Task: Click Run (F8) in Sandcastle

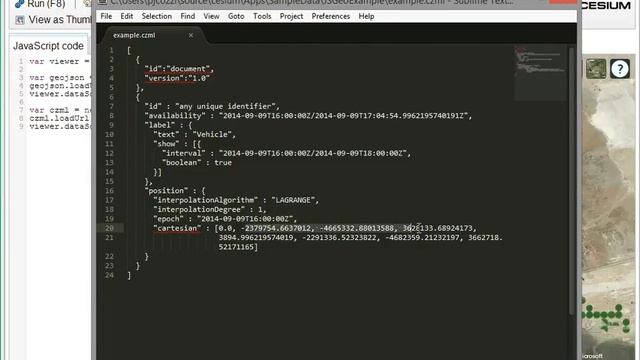Action: pos(40,4)
